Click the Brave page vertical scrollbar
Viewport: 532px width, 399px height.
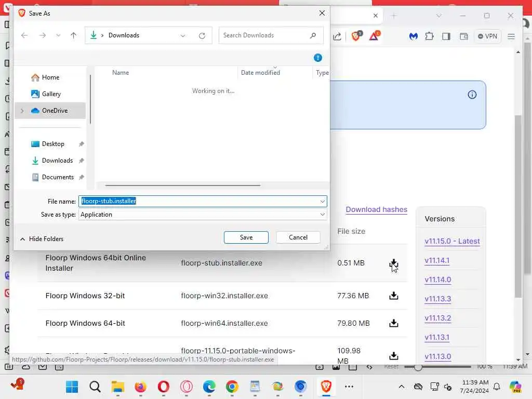[518, 207]
